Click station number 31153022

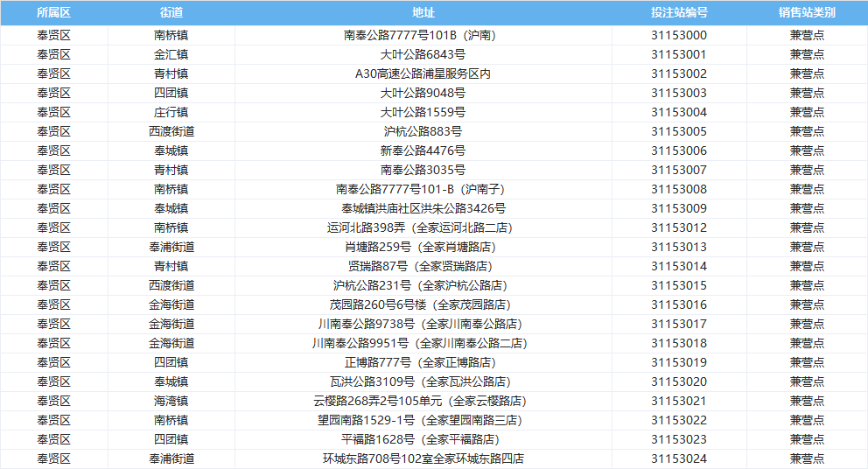(679, 420)
